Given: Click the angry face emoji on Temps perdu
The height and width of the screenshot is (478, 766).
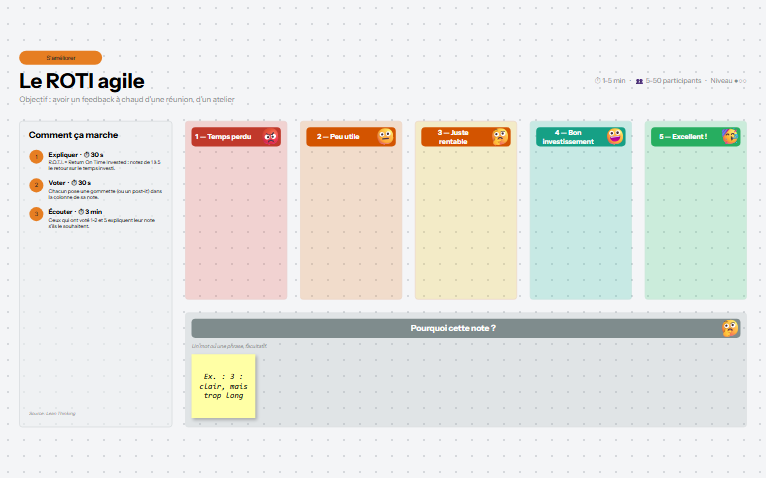Looking at the screenshot, I should (x=270, y=137).
